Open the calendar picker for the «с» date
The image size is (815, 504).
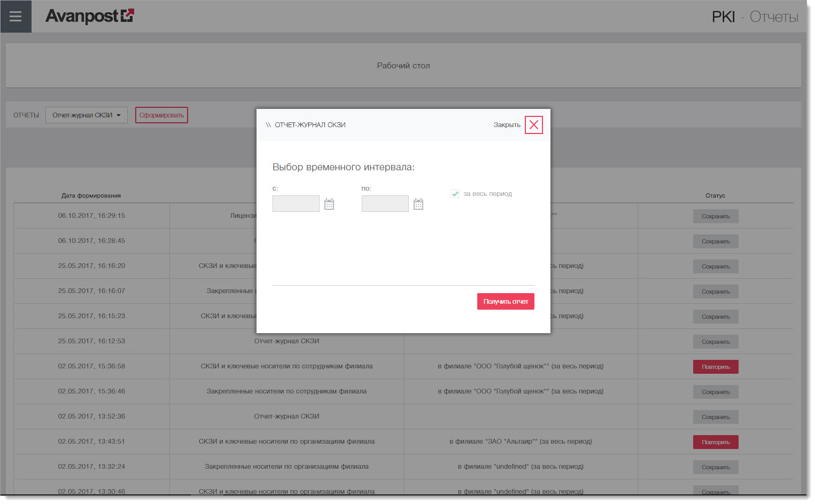329,204
